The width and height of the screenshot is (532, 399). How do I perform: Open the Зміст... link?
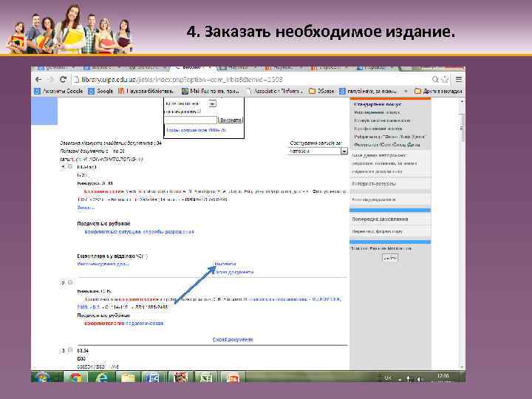pos(86,208)
